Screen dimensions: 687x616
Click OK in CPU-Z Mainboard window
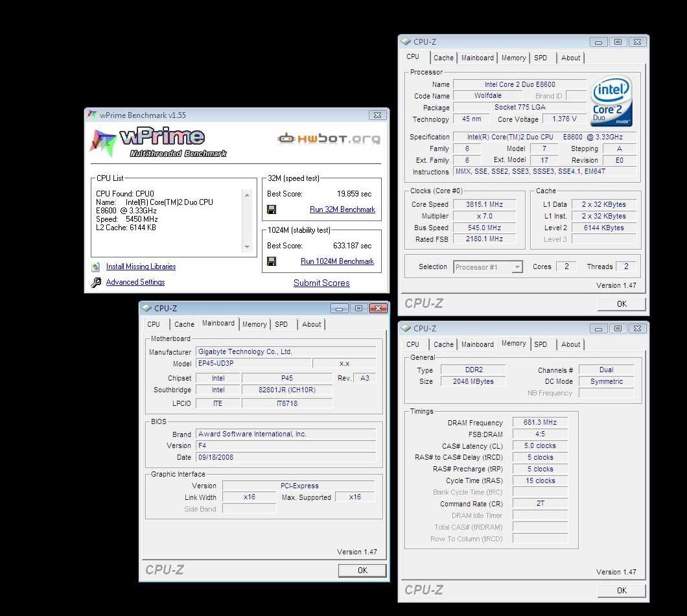(362, 571)
